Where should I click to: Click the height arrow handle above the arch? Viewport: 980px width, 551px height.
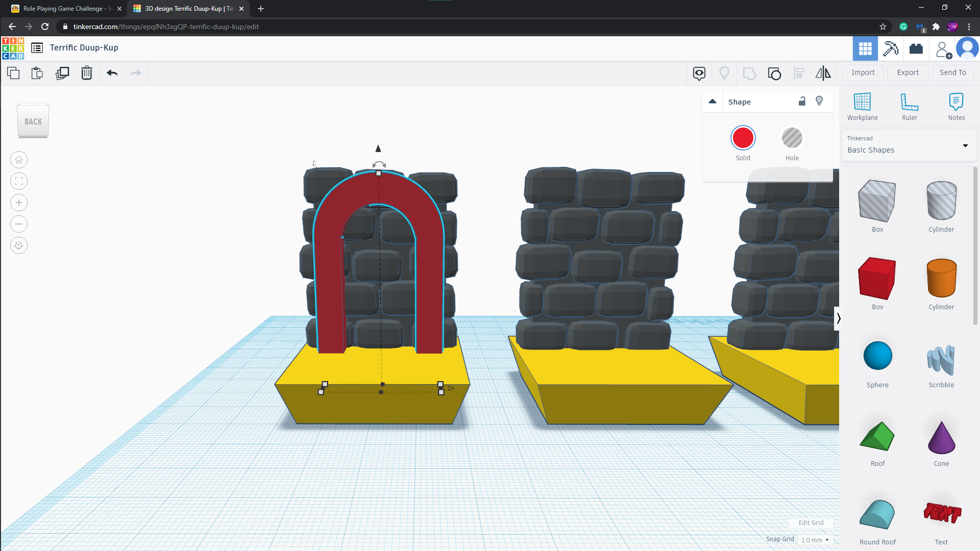pos(378,148)
